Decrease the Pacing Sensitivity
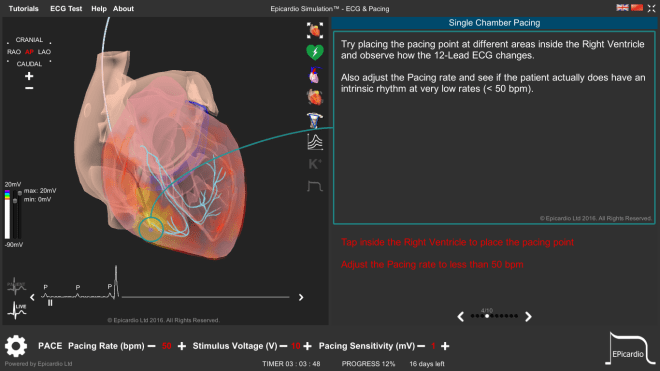 pyautogui.click(x=421, y=346)
